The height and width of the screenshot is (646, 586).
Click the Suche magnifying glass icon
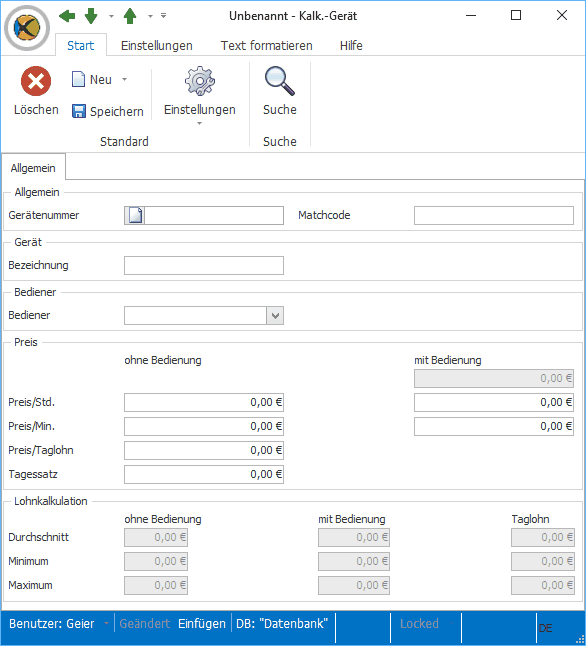279,81
